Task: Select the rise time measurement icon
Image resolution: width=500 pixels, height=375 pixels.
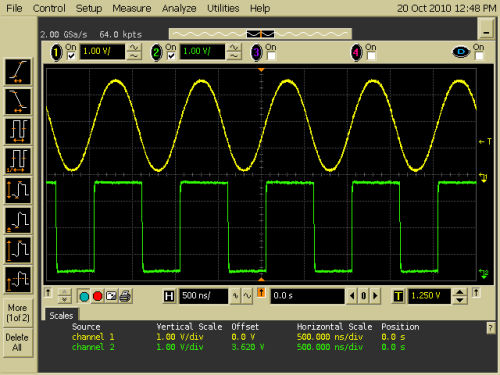Action: click(18, 72)
